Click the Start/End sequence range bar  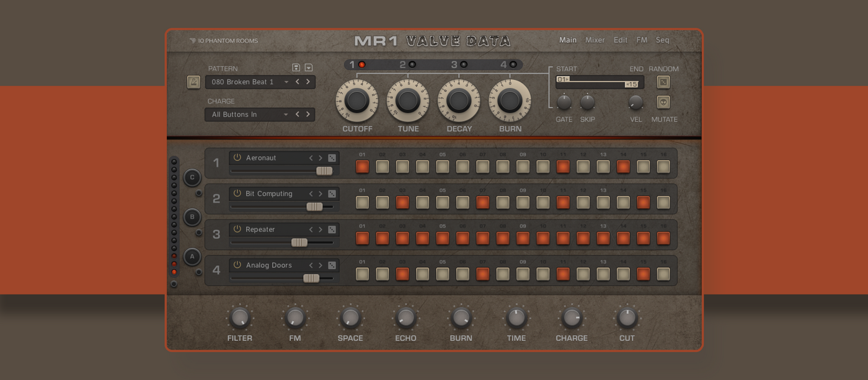click(600, 82)
